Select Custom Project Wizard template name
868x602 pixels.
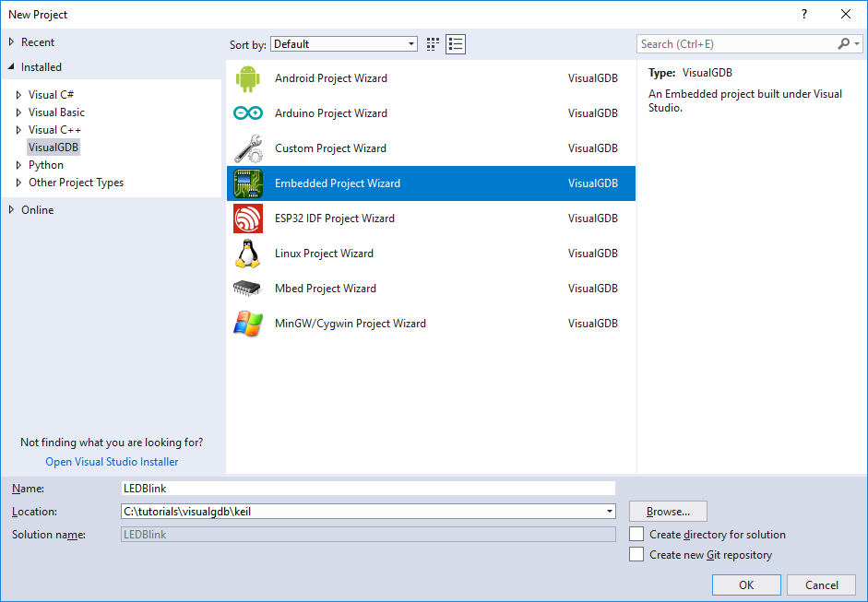pyautogui.click(x=330, y=148)
